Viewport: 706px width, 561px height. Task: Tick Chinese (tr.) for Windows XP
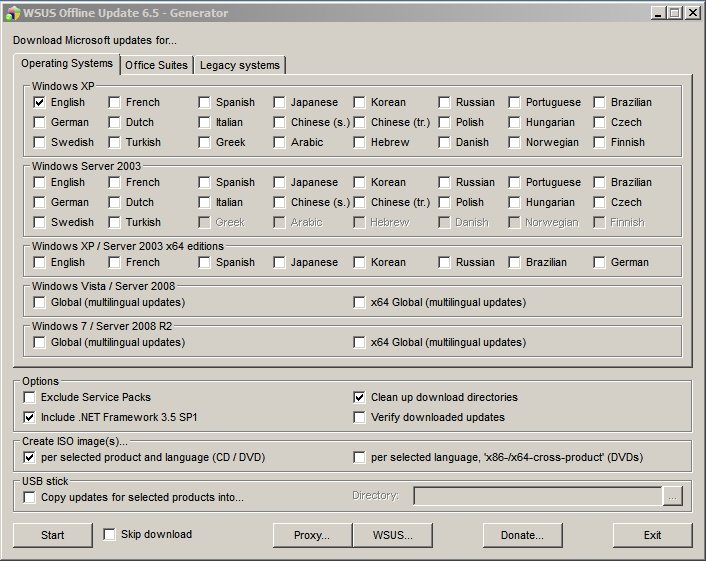[359, 122]
